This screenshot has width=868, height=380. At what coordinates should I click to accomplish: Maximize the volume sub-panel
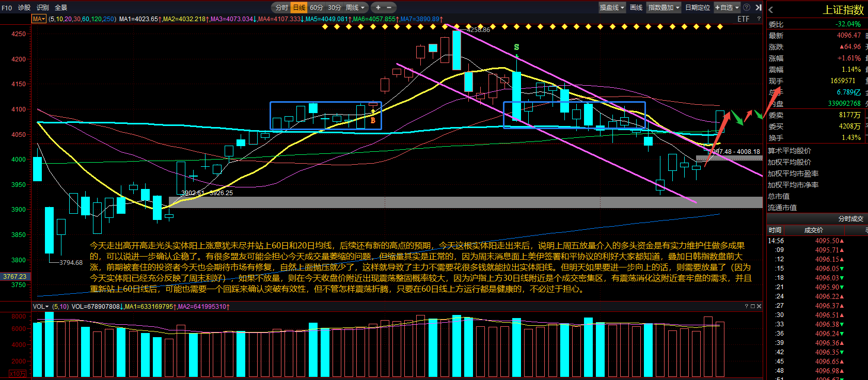752,306
